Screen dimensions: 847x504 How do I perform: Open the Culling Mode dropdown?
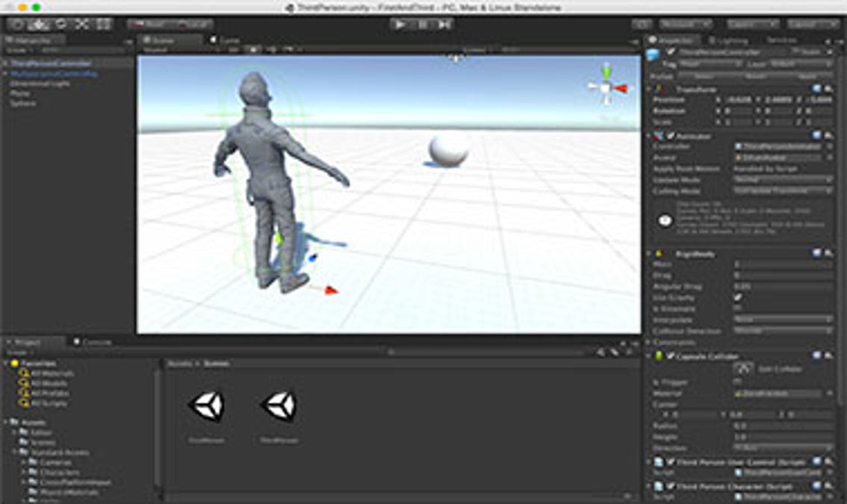[x=783, y=191]
